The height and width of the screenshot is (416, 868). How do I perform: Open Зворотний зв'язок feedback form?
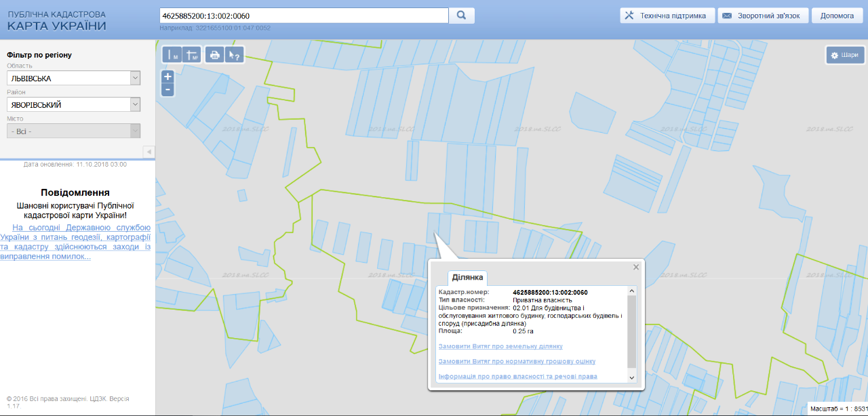point(763,16)
